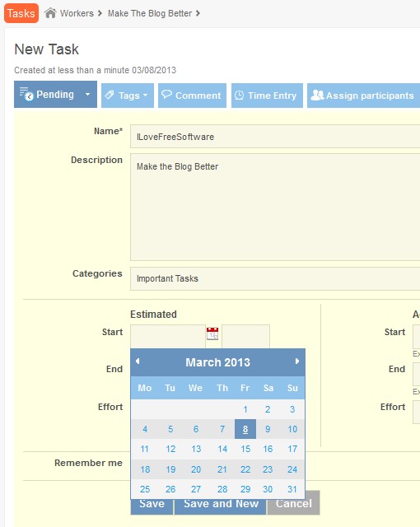Viewport: 420px width, 527px height.
Task: Click the orange Tasks button
Action: click(21, 13)
